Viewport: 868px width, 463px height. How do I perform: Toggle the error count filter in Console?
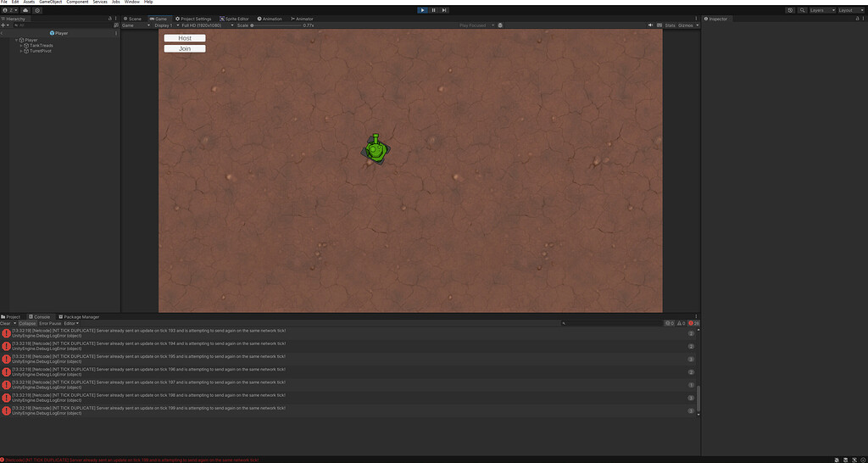(694, 323)
